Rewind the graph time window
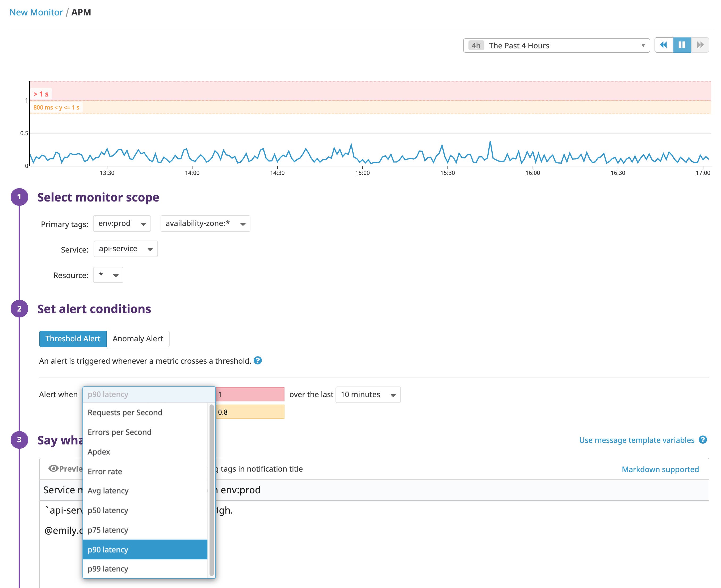The height and width of the screenshot is (588, 721). click(x=663, y=45)
